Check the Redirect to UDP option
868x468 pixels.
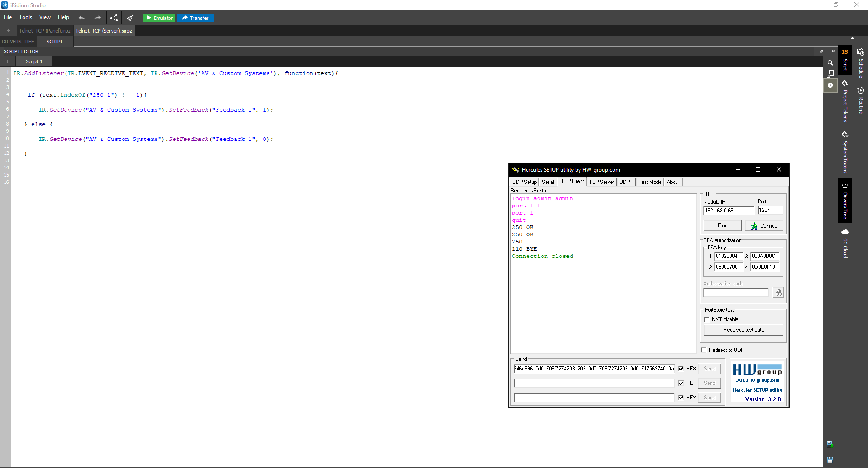[703, 350]
